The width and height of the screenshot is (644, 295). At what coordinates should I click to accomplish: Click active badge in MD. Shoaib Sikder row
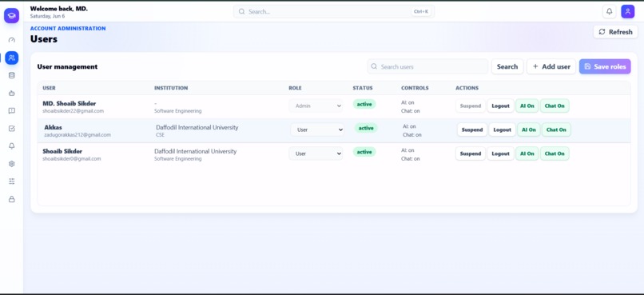(364, 105)
